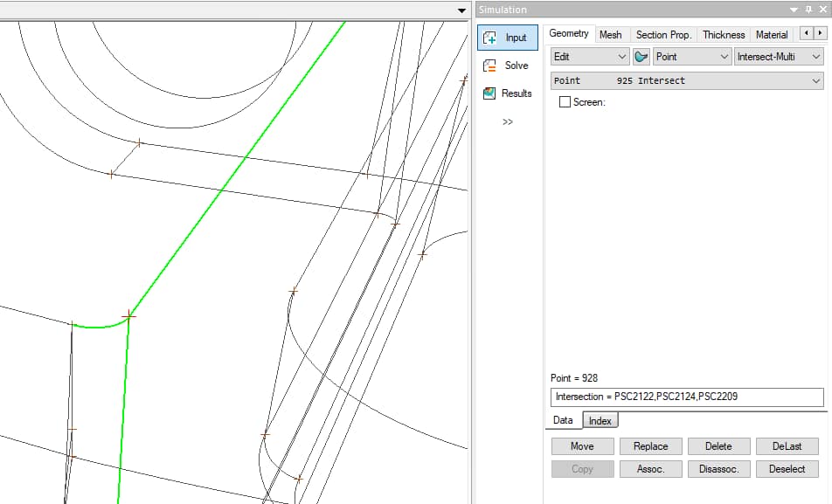Screen dimensions: 832x504
Task: Switch to the Index tab
Action: click(600, 421)
